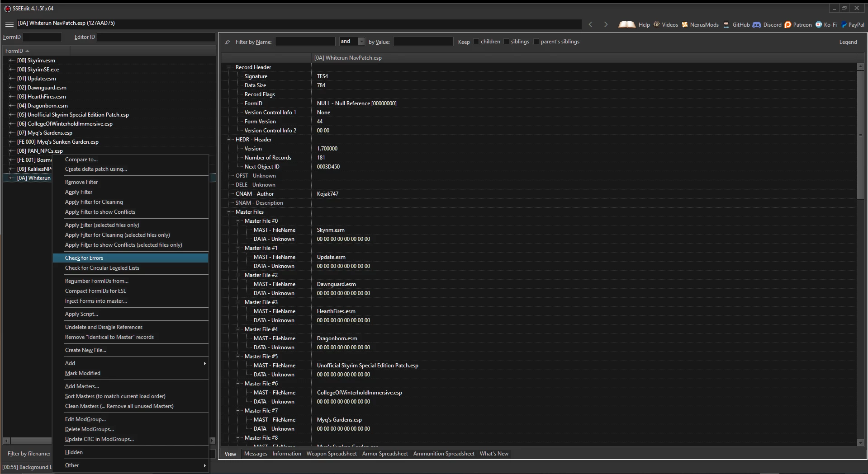868x474 pixels.
Task: Expand the [01] Update.esm tree node
Action: (x=10, y=78)
